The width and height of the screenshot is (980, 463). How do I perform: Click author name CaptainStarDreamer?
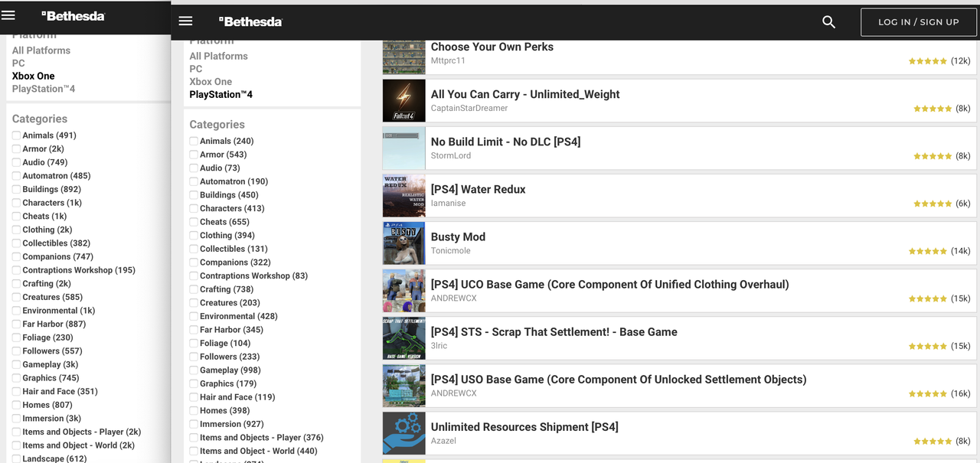point(469,109)
